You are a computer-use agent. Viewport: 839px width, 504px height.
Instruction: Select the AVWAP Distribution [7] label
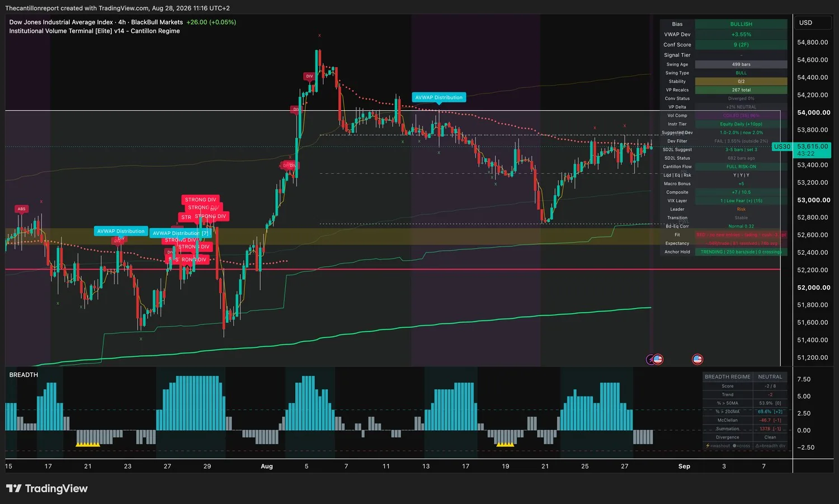click(x=181, y=233)
